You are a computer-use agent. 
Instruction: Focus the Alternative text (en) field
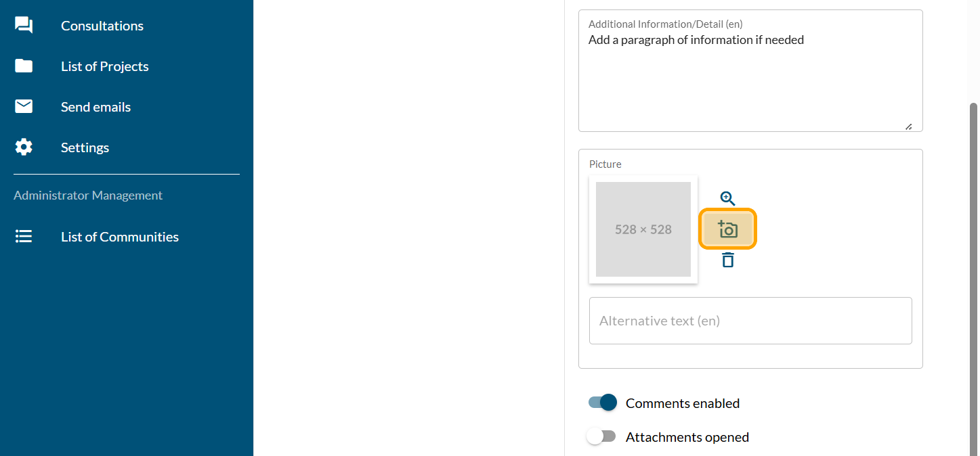click(750, 321)
